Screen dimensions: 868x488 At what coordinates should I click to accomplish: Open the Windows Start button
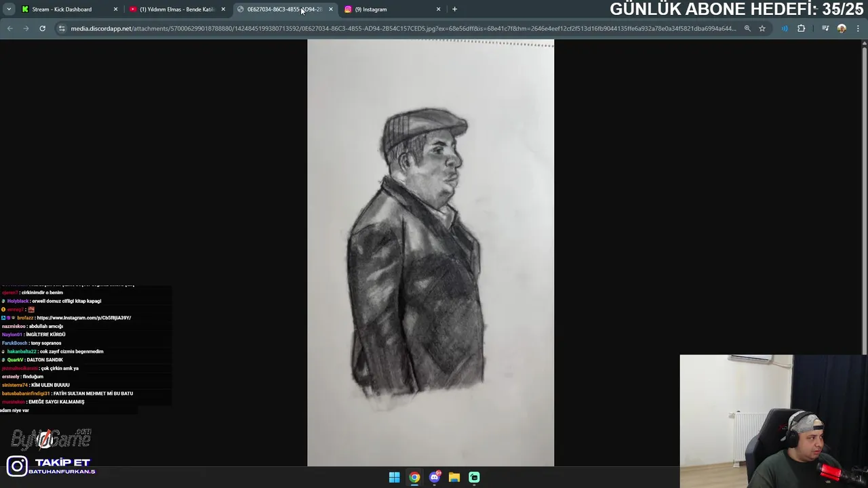coord(394,477)
